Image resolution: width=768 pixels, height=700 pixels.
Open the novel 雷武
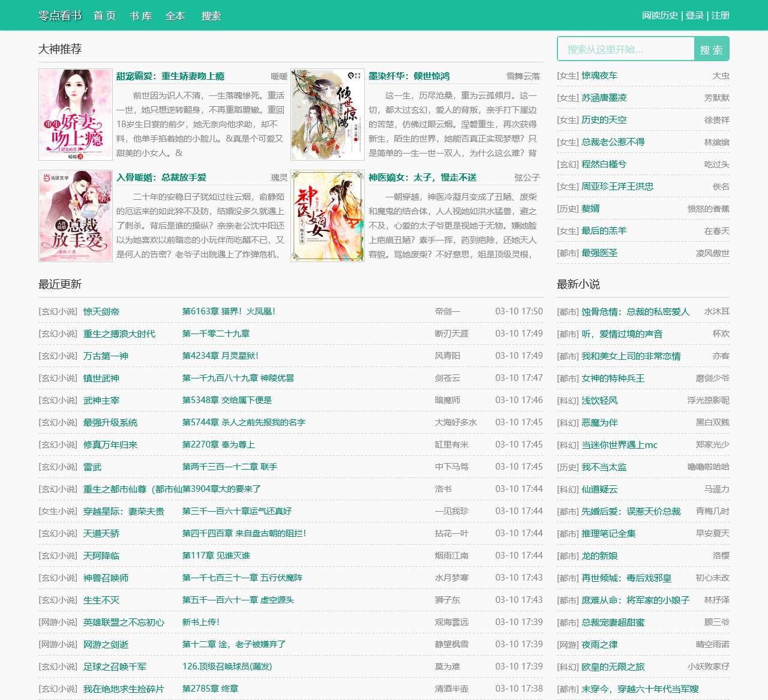(x=92, y=467)
